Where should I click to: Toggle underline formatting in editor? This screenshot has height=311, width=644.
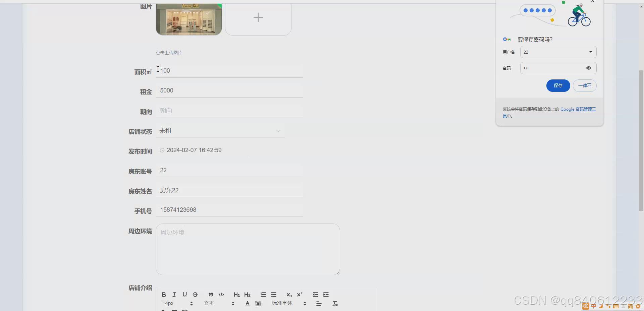pos(184,295)
